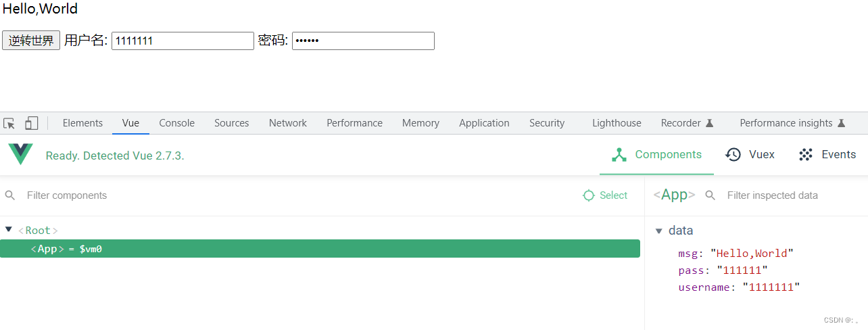Click the search icon beside Filter components

pyautogui.click(x=10, y=195)
